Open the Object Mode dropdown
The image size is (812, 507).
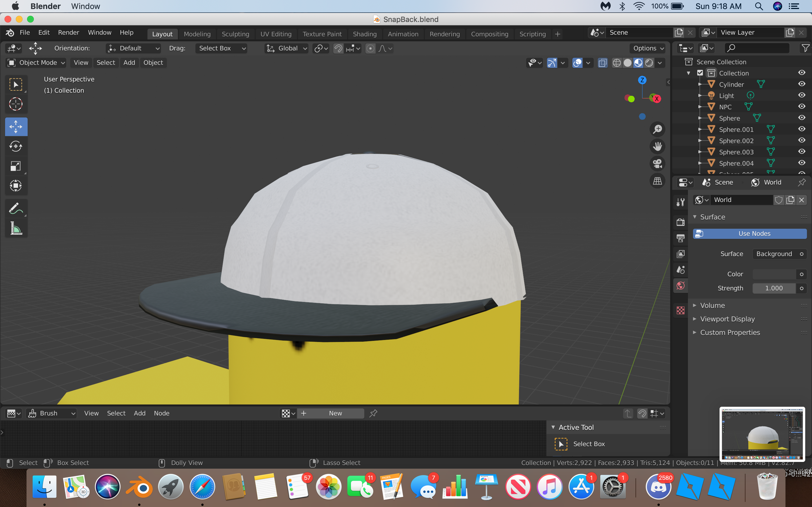[36, 63]
